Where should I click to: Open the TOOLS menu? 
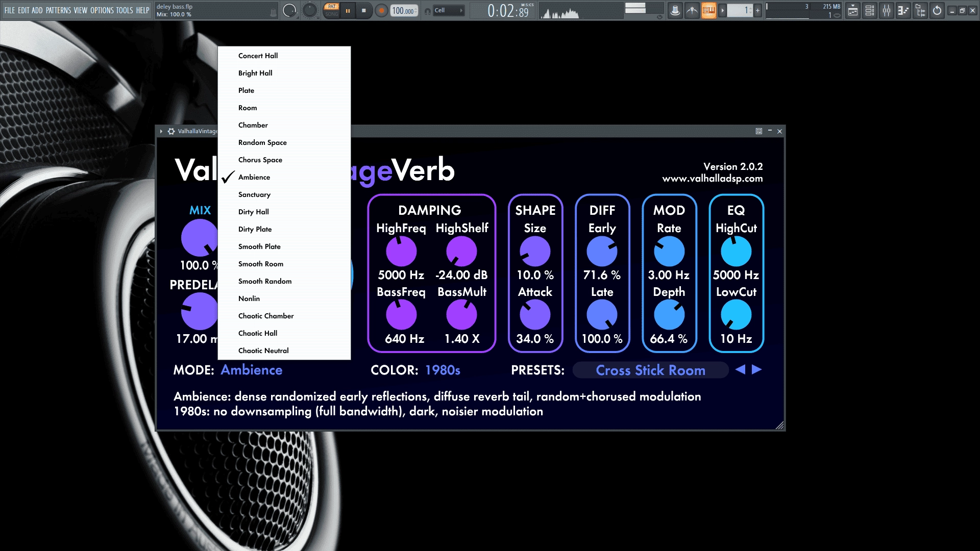(x=125, y=10)
